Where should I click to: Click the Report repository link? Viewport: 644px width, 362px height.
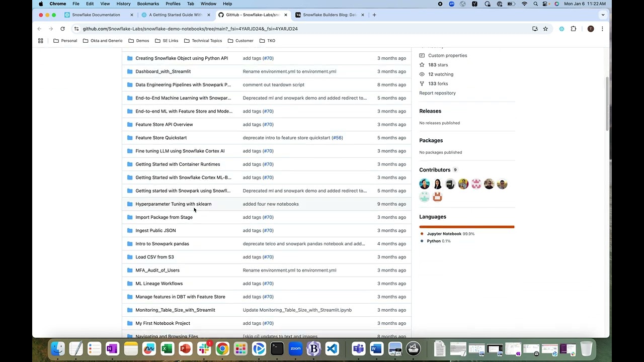(x=437, y=93)
